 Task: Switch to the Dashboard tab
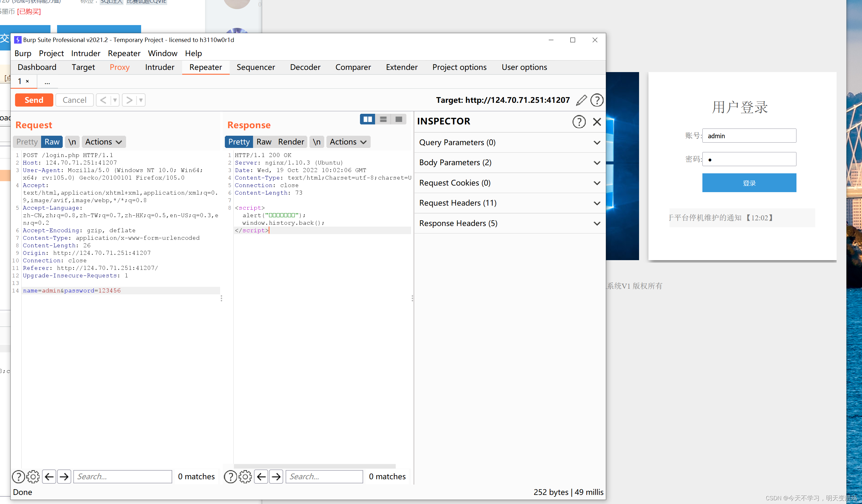[x=37, y=67]
